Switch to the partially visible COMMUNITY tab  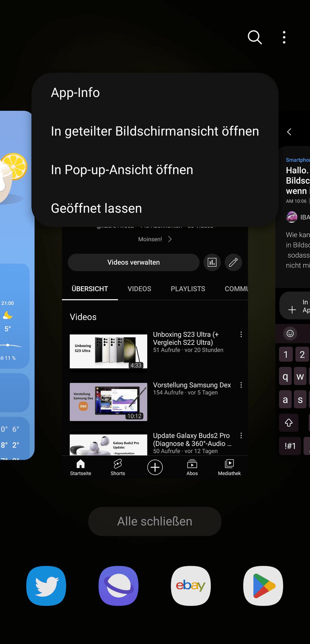[x=236, y=289]
